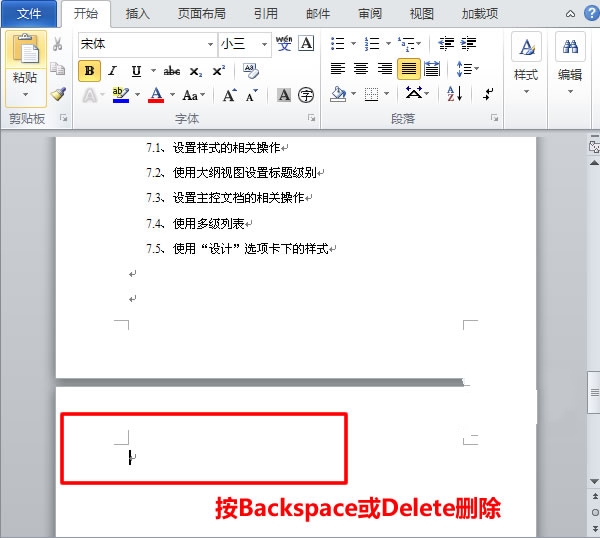The image size is (600, 538).
Task: Minimize the ribbon with the caret icon
Action: click(570, 14)
